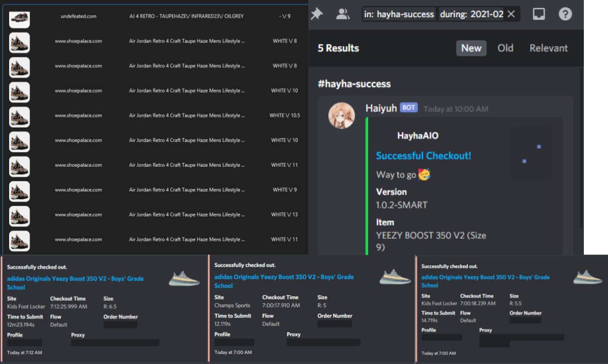The image size is (608, 364).
Task: Click the WHITE \/ 9 size cell
Action: (x=284, y=190)
